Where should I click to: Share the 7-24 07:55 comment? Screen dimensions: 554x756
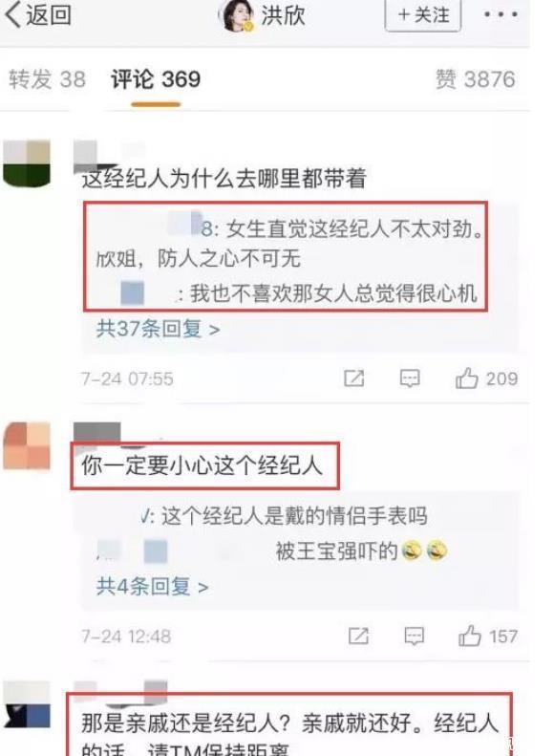[x=354, y=378]
